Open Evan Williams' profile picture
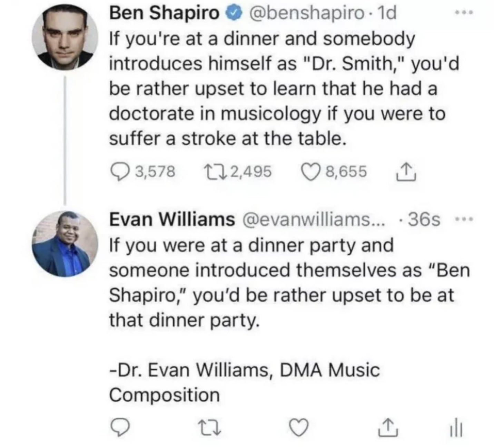Image resolution: width=494 pixels, height=448 pixels. 65,244
